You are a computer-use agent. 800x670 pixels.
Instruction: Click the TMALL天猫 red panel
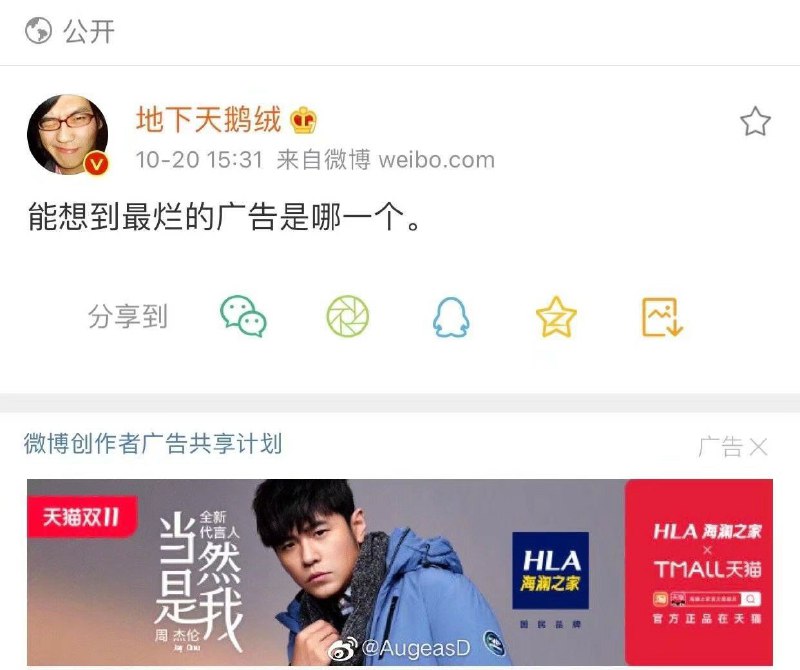(x=699, y=572)
